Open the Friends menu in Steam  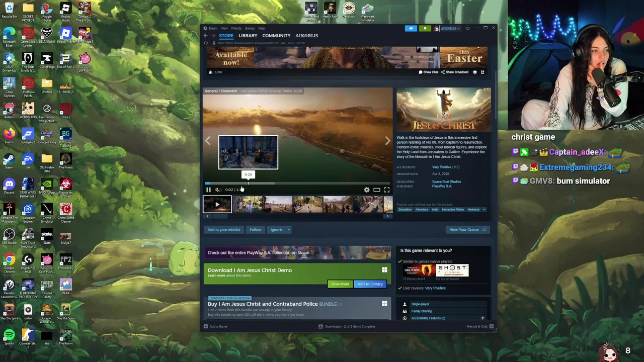click(x=236, y=28)
